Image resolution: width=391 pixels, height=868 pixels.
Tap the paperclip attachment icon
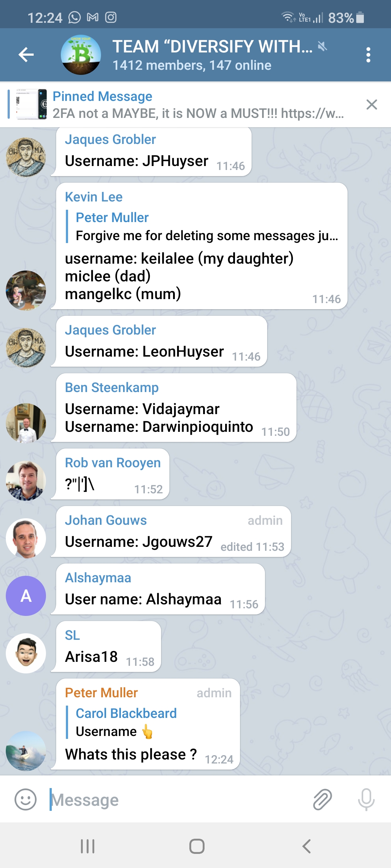(322, 799)
